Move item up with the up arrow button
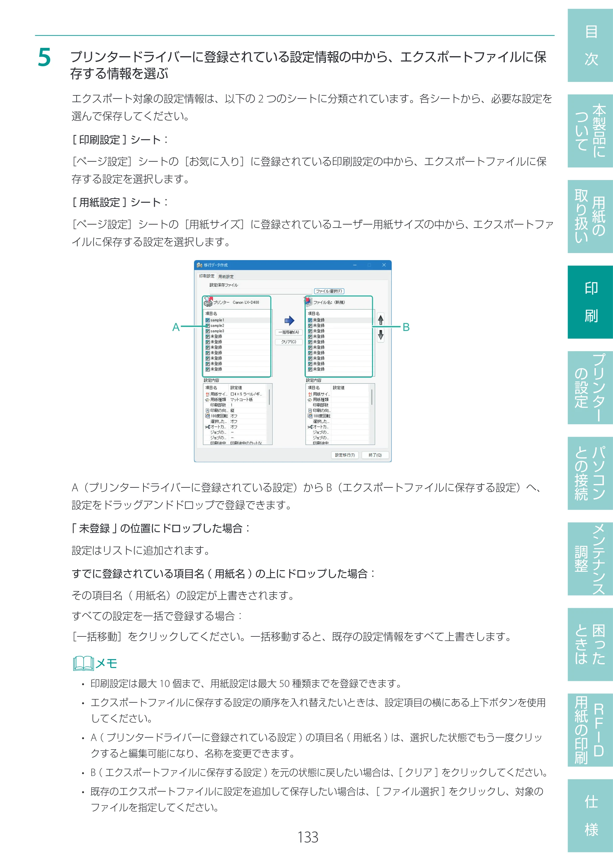The width and height of the screenshot is (613, 868). coord(381,320)
